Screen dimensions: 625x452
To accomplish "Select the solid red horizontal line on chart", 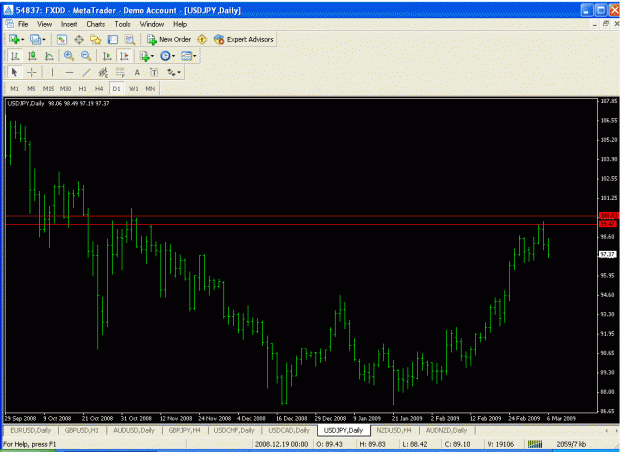I will (301, 225).
